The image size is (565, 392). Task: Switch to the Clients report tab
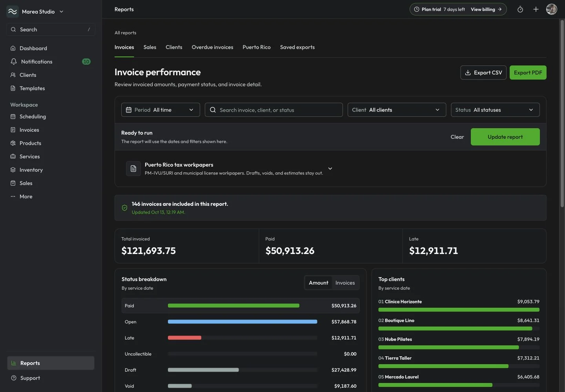pyautogui.click(x=174, y=47)
